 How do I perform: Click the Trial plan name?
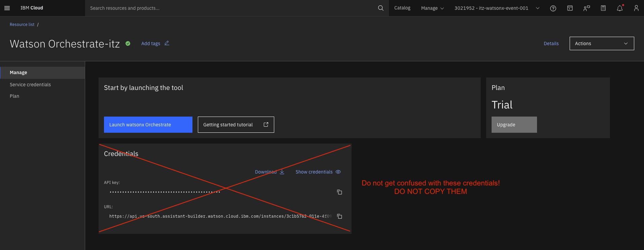click(502, 105)
